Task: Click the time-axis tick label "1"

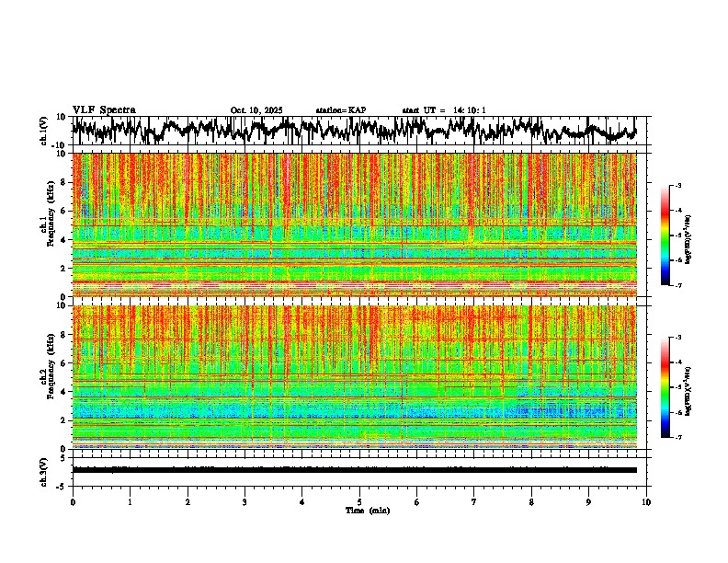Action: (131, 502)
